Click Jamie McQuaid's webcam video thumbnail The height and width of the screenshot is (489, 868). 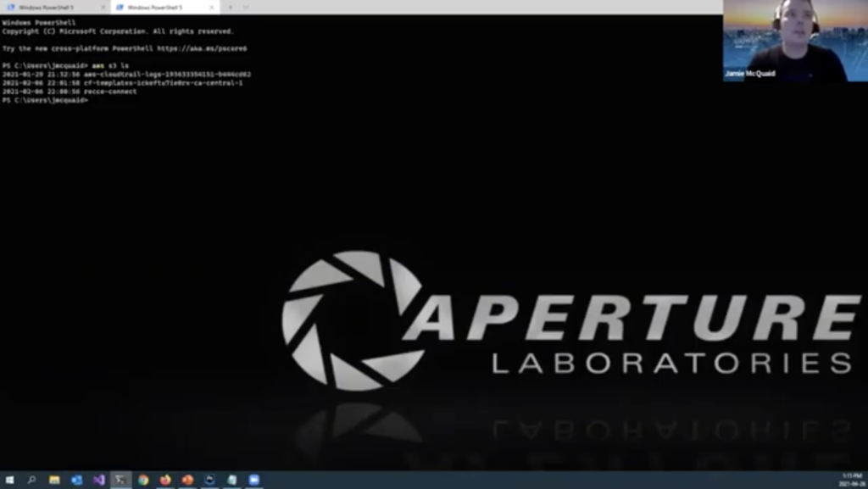point(795,41)
